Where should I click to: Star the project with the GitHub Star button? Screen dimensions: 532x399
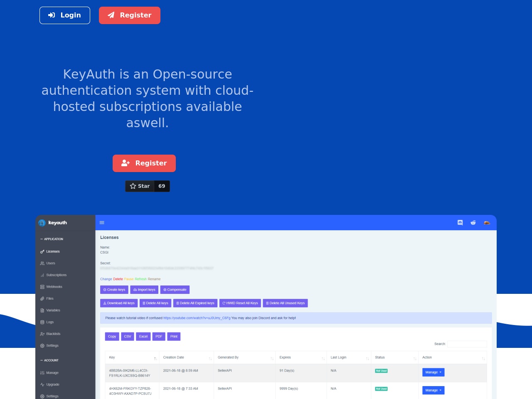coord(140,186)
